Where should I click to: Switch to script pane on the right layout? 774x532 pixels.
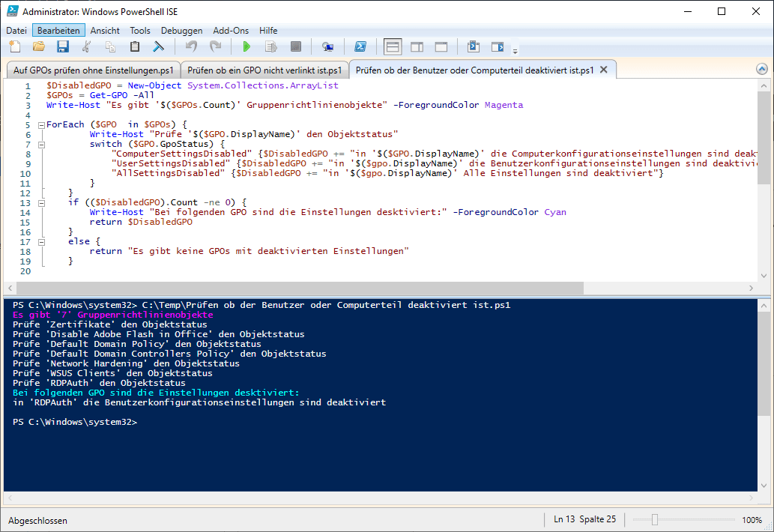[417, 47]
